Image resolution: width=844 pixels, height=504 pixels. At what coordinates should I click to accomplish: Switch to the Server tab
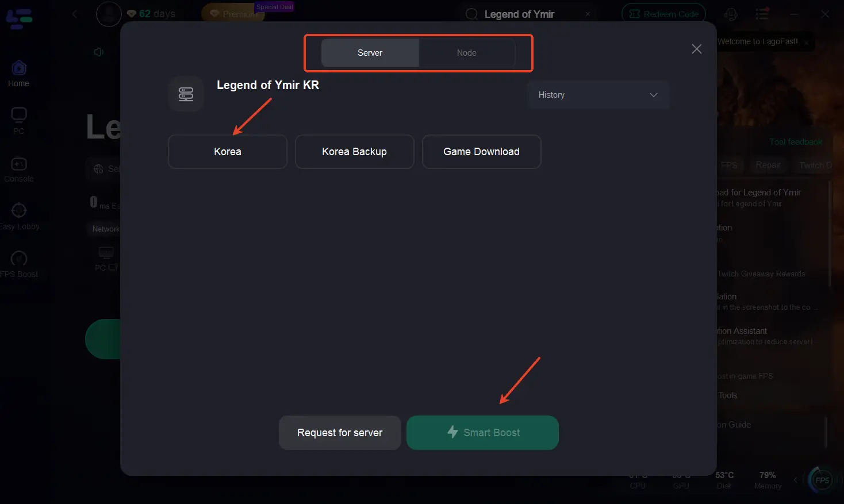pos(370,53)
